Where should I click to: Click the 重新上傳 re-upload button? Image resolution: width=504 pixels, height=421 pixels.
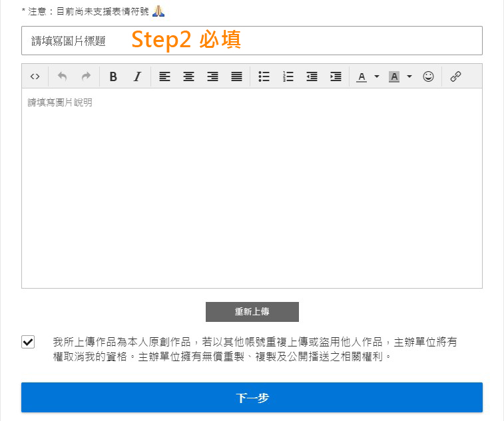pyautogui.click(x=252, y=311)
